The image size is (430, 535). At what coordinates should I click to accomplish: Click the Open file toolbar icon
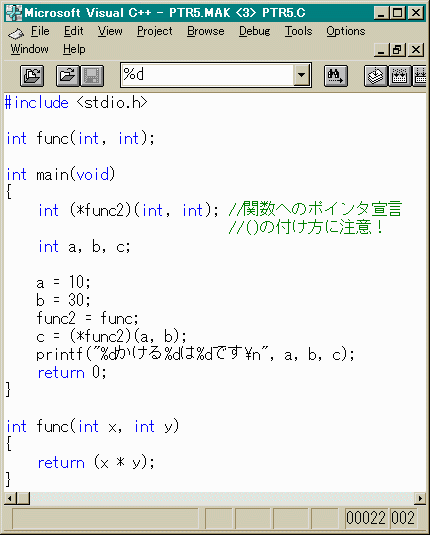click(68, 75)
